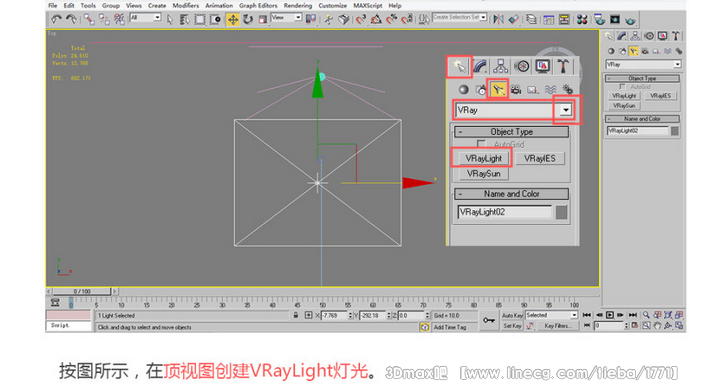Screen dimensions: 707x390
Task: Open the Customize menu
Action: point(332,5)
